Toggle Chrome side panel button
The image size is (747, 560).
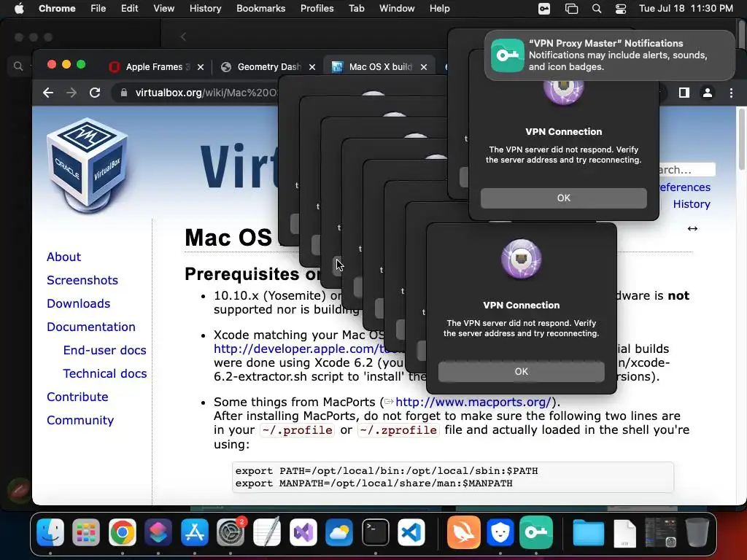(x=684, y=93)
